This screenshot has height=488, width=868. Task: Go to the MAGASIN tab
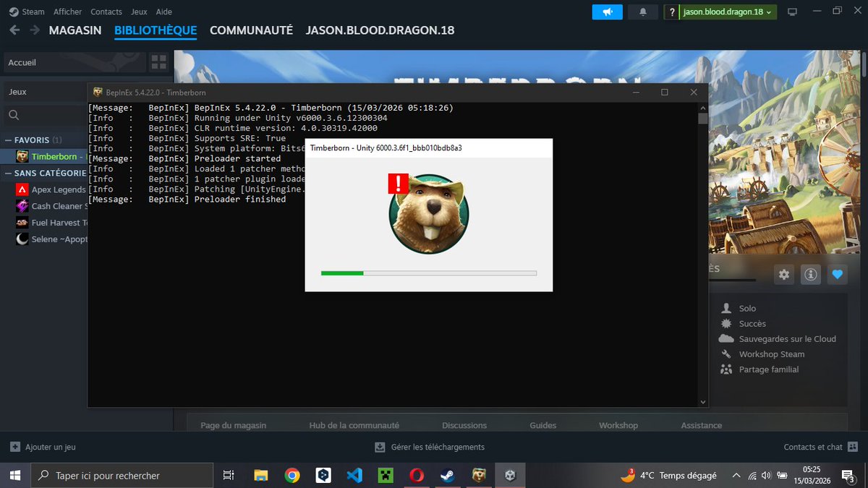coord(75,30)
